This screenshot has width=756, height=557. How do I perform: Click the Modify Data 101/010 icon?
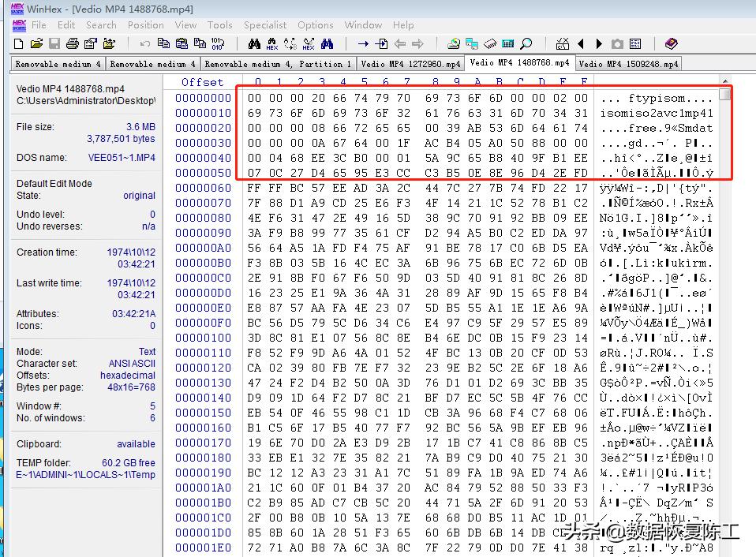coord(218,44)
